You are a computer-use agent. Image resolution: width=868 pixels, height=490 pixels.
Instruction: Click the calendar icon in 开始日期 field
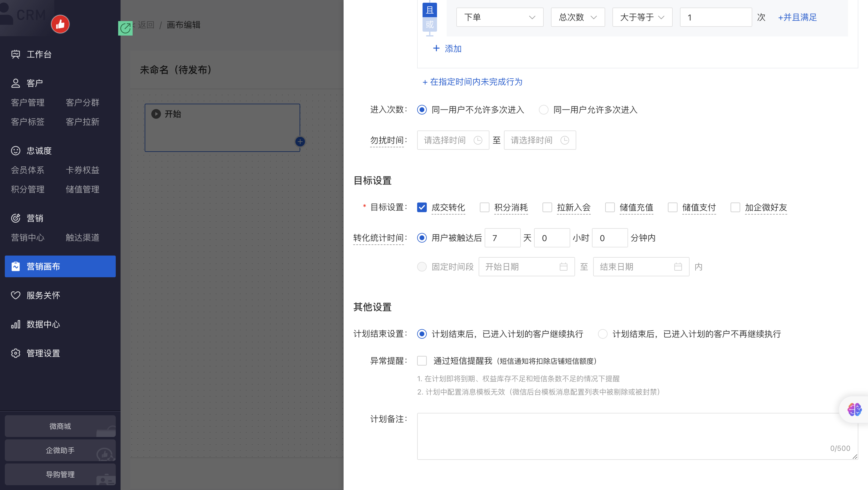tap(563, 267)
